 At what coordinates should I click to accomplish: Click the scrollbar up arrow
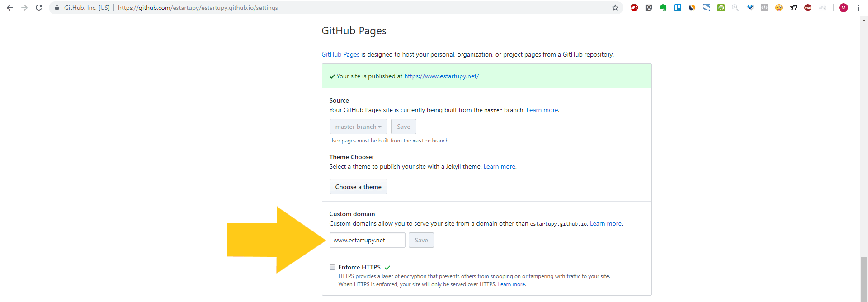tap(864, 20)
